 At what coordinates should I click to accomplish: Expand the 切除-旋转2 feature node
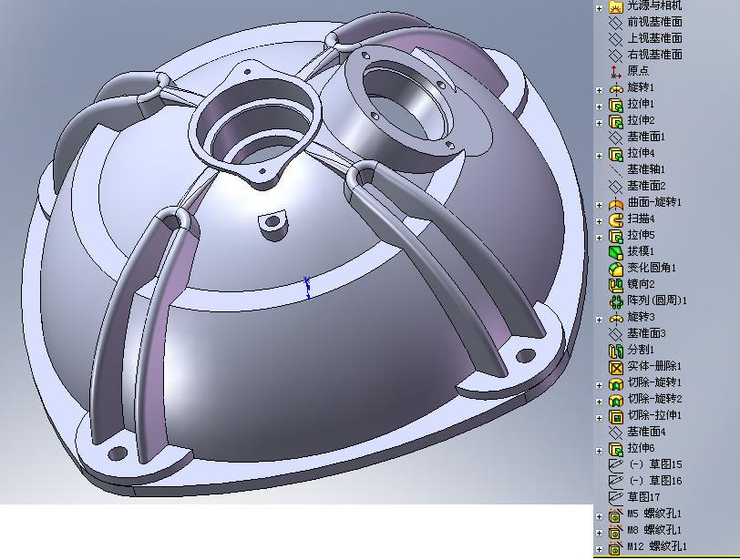(600, 402)
